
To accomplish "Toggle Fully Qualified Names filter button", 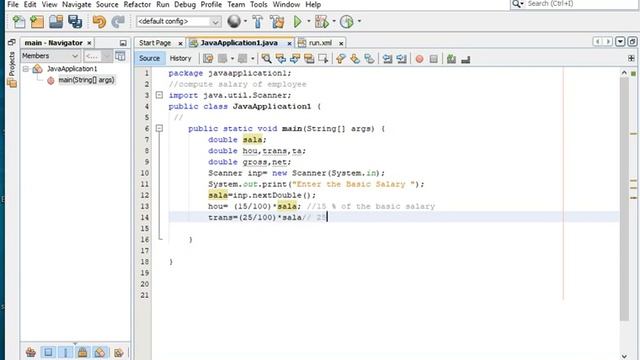I will 118,352.
